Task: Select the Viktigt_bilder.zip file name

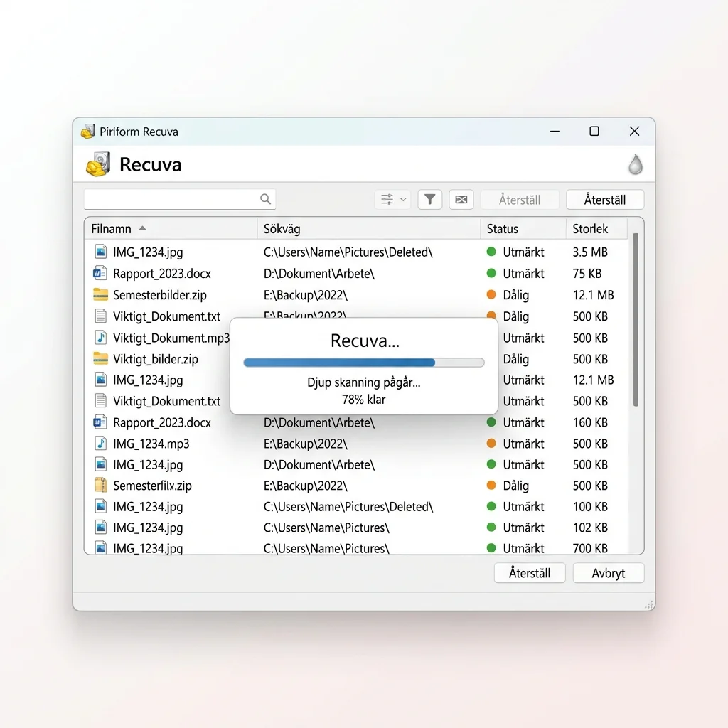Action: (x=156, y=359)
